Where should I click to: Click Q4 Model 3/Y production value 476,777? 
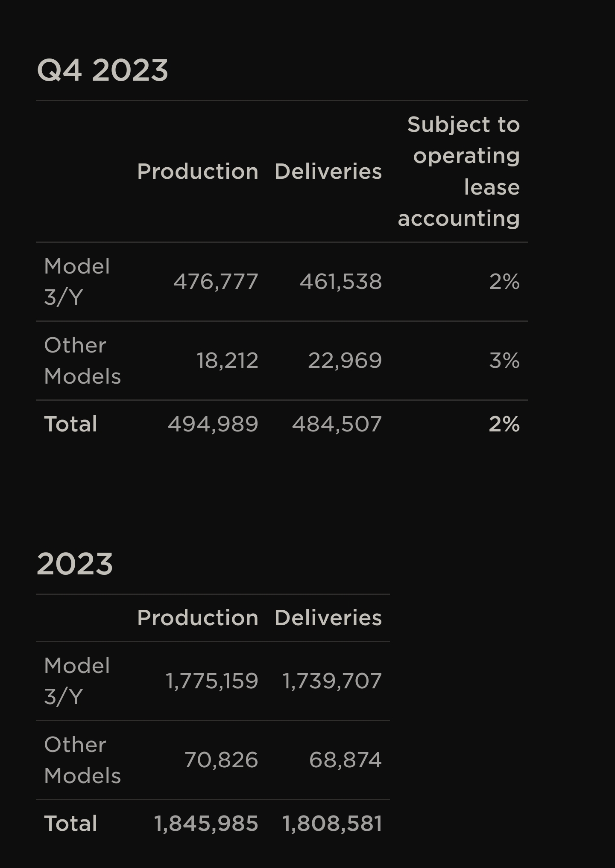point(216,282)
